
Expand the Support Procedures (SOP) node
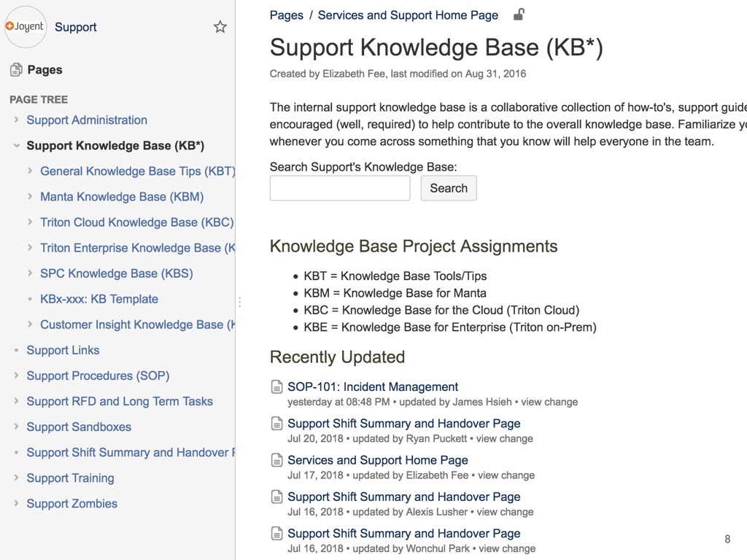click(x=16, y=376)
